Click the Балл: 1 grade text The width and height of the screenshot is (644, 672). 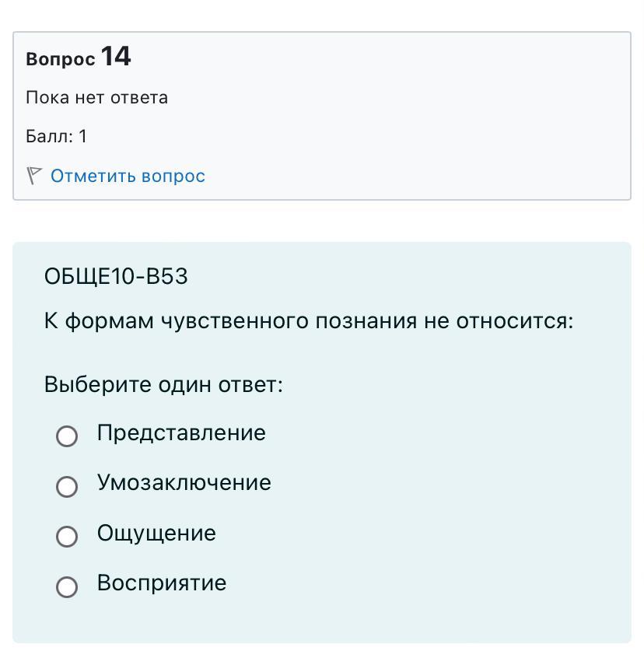click(57, 136)
